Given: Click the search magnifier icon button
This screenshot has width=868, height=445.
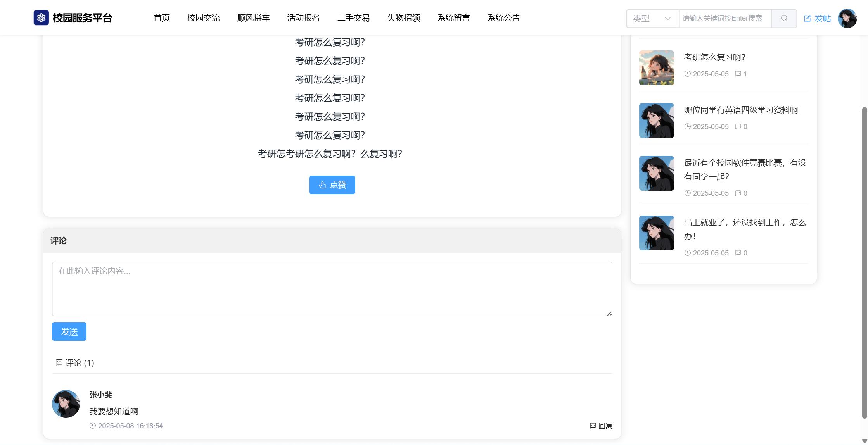Looking at the screenshot, I should 784,18.
